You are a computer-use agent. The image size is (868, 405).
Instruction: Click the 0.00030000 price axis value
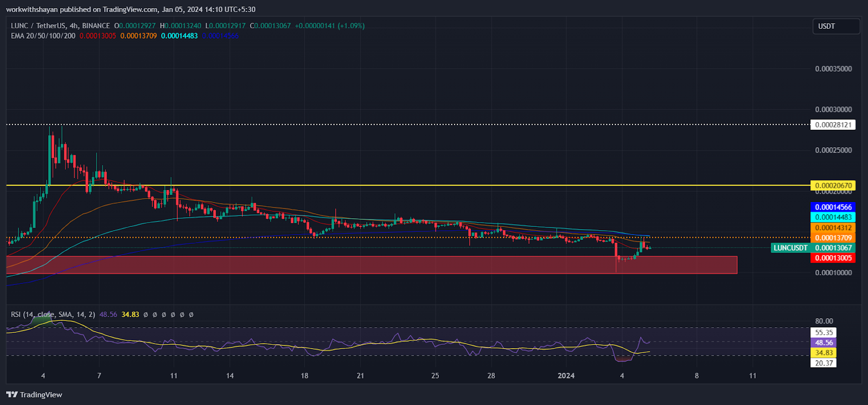pos(833,110)
